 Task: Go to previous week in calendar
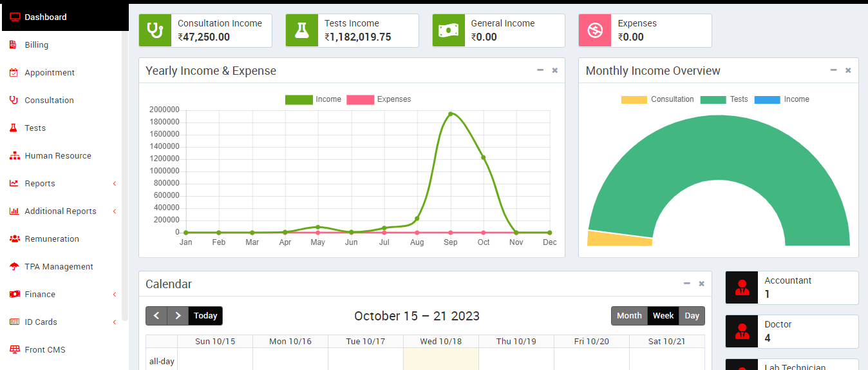(x=156, y=316)
